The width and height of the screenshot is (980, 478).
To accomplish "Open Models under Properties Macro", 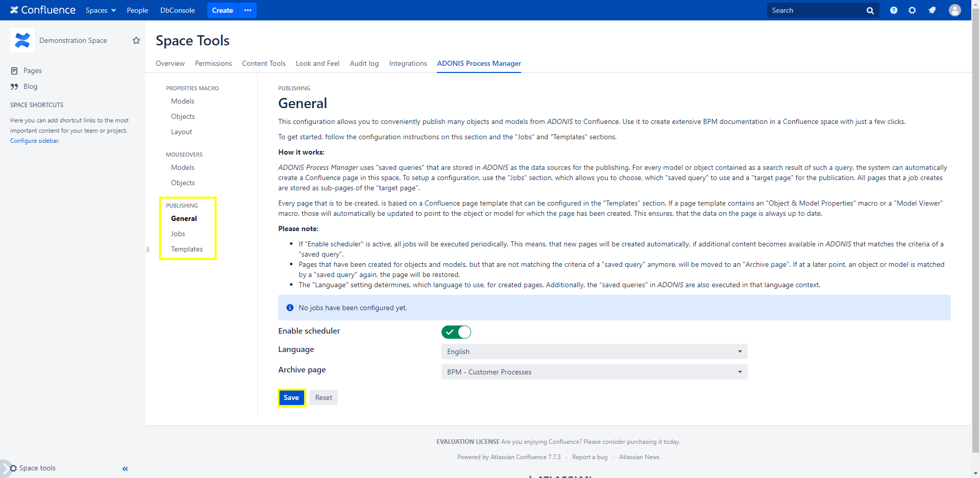I will (183, 101).
